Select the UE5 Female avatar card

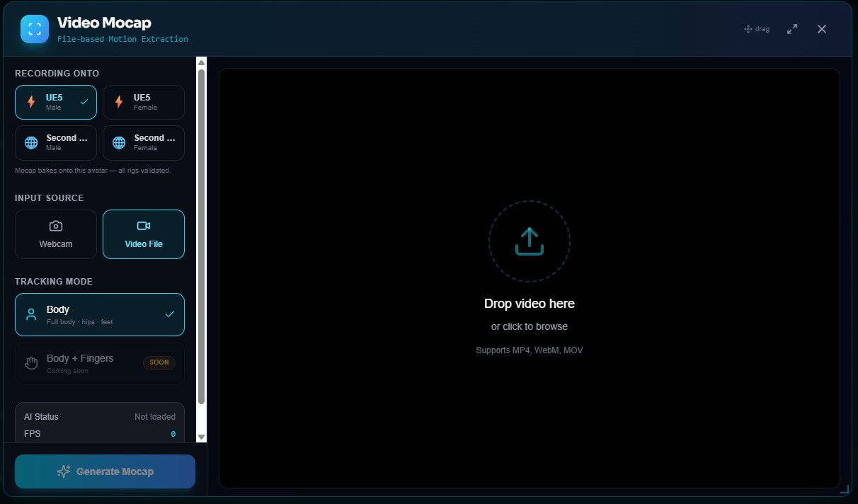[144, 103]
